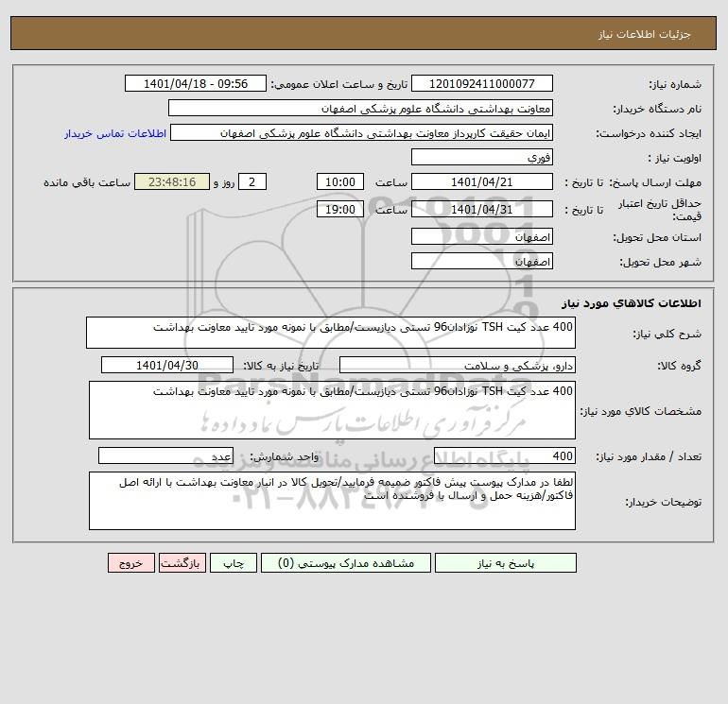Viewport: 728px width, 704px height.
Task: Click response deadline date 1401/04/21
Action: coord(482,182)
